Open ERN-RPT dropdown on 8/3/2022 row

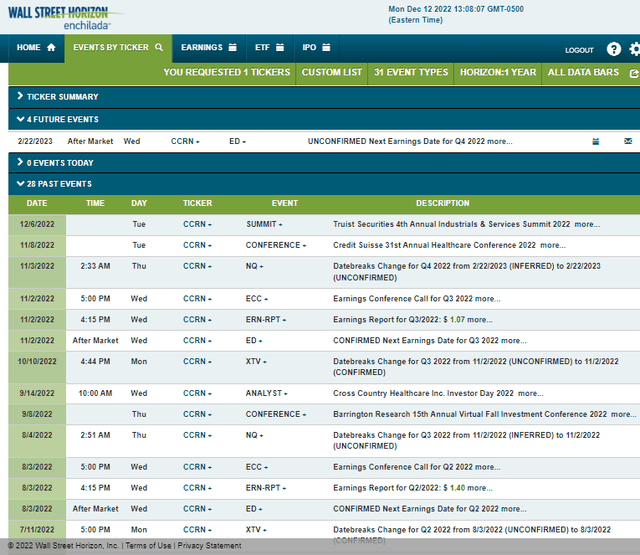coord(266,488)
